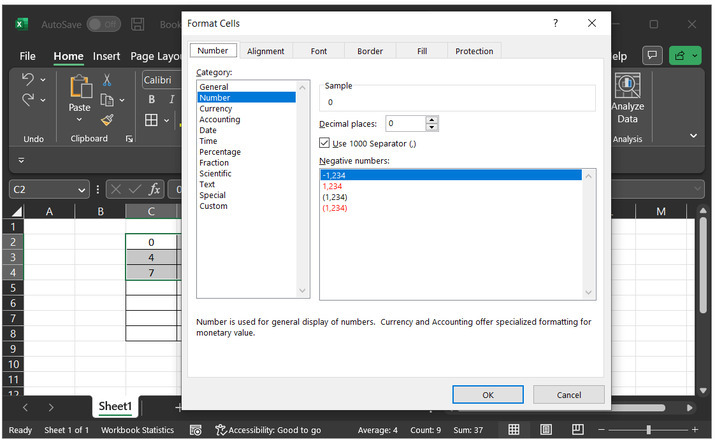
Task: Click the Help question mark in dialog
Action: pos(556,23)
